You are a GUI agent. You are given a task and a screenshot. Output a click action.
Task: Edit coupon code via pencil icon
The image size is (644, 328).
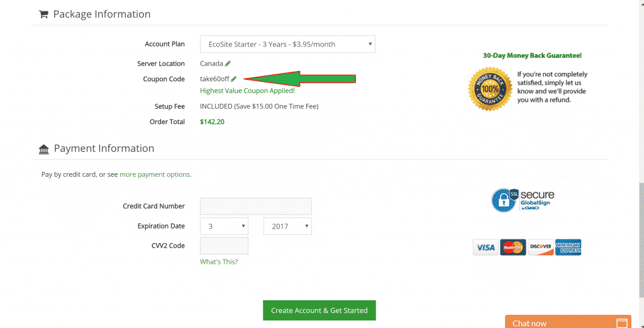(234, 79)
